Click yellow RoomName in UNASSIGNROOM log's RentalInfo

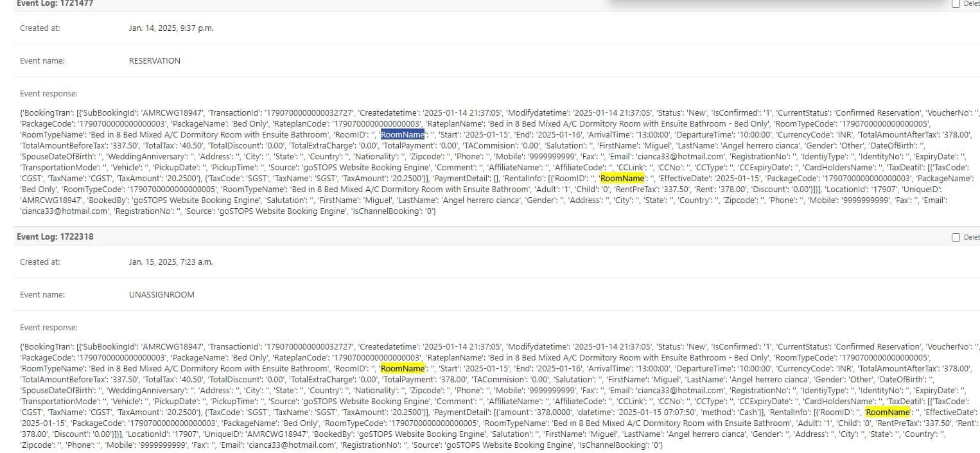coord(888,413)
